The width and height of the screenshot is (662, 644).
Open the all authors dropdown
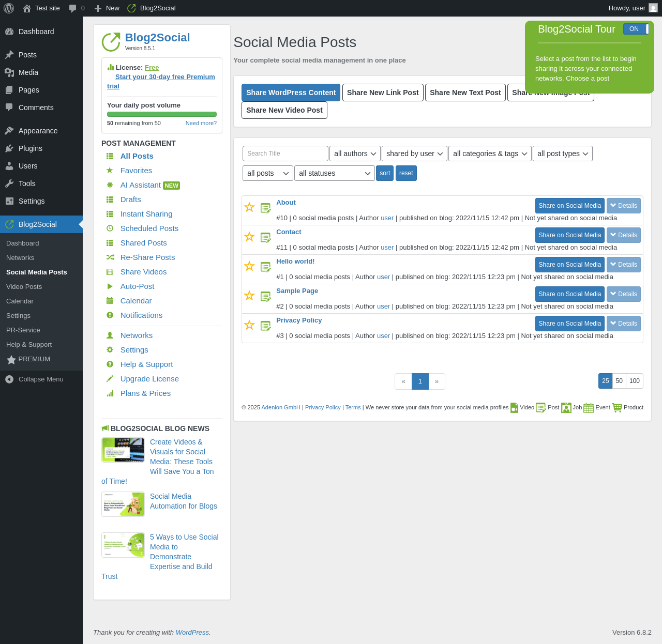click(x=355, y=154)
